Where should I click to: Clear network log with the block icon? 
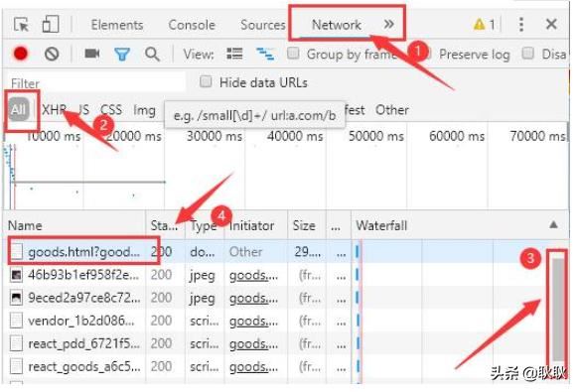coord(52,54)
